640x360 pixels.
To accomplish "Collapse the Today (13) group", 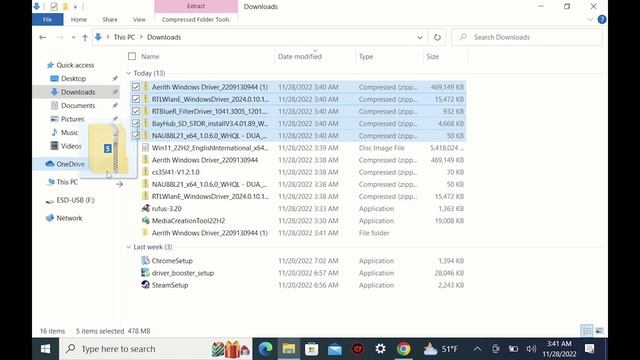I will tap(129, 73).
